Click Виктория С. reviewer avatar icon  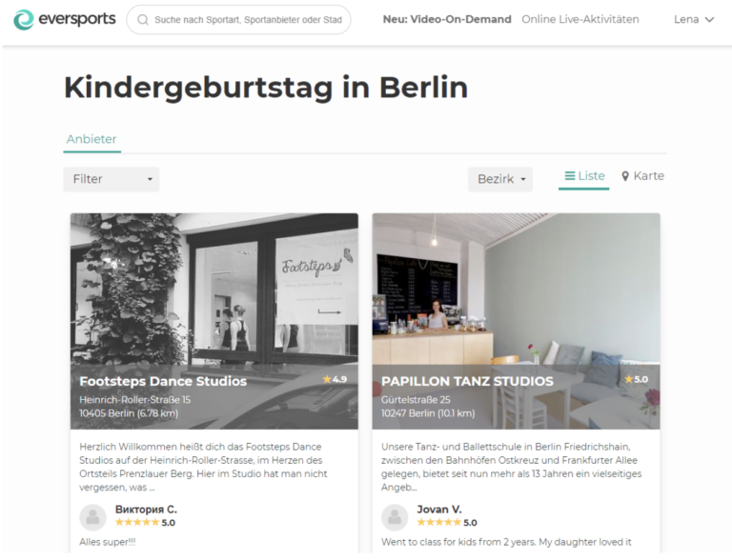click(x=92, y=517)
